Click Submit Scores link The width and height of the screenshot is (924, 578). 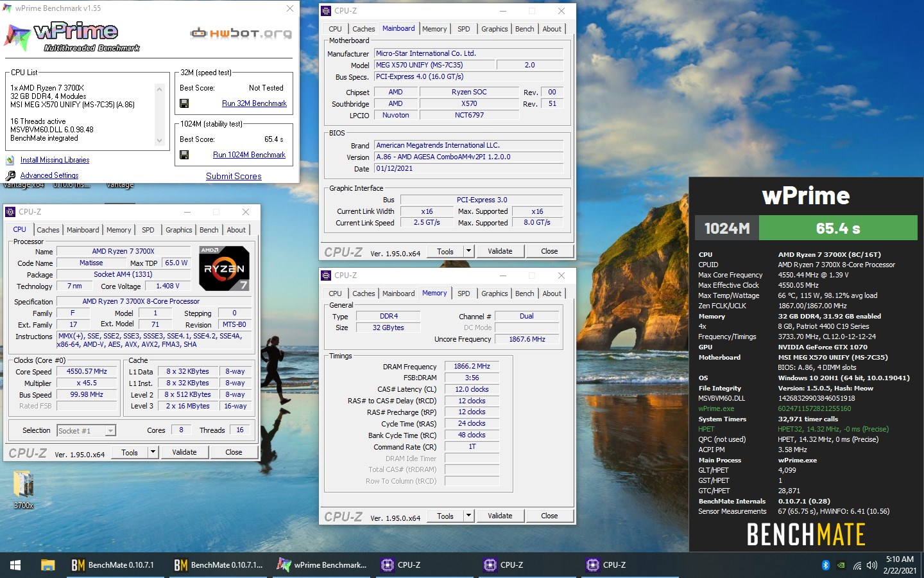(x=234, y=176)
